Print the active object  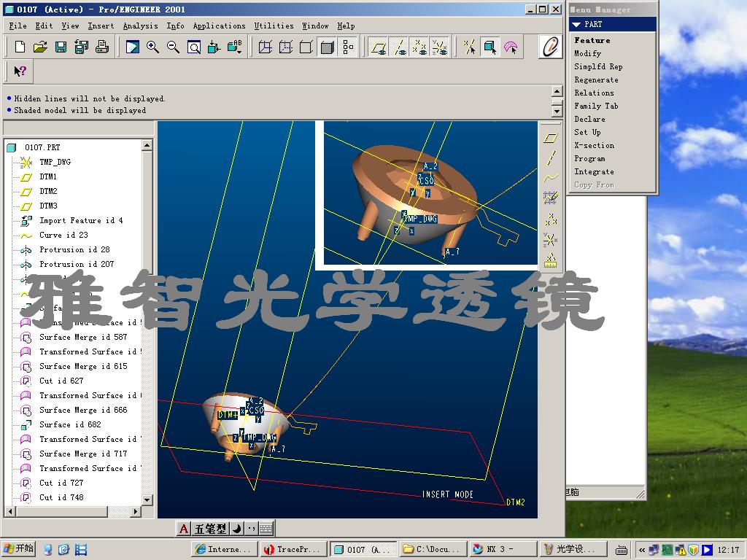[x=102, y=46]
